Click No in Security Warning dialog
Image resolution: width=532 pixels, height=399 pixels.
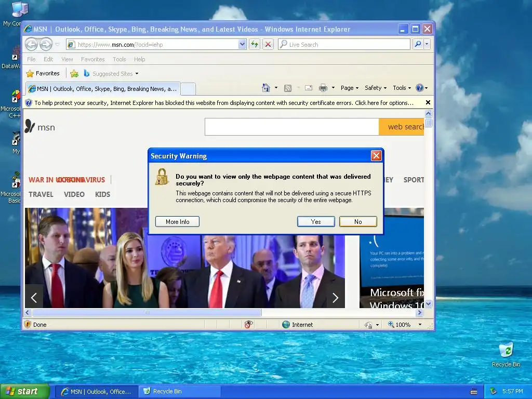tap(358, 221)
